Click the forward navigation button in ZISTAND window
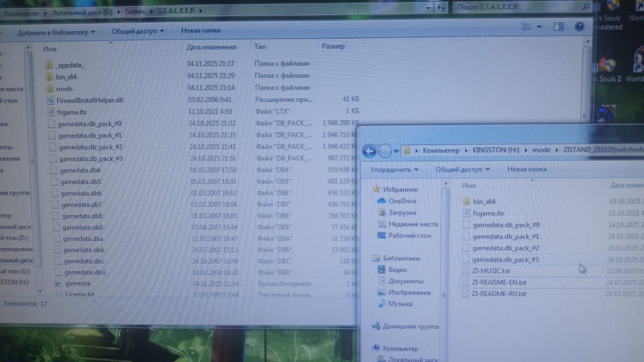This screenshot has height=362, width=644. click(x=385, y=150)
